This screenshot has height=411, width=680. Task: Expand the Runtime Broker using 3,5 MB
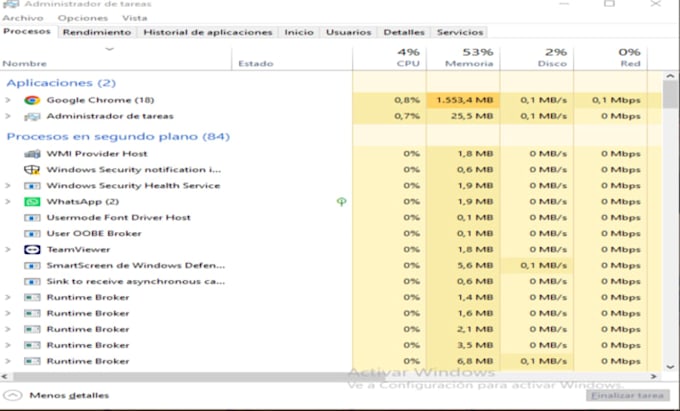pos(7,346)
